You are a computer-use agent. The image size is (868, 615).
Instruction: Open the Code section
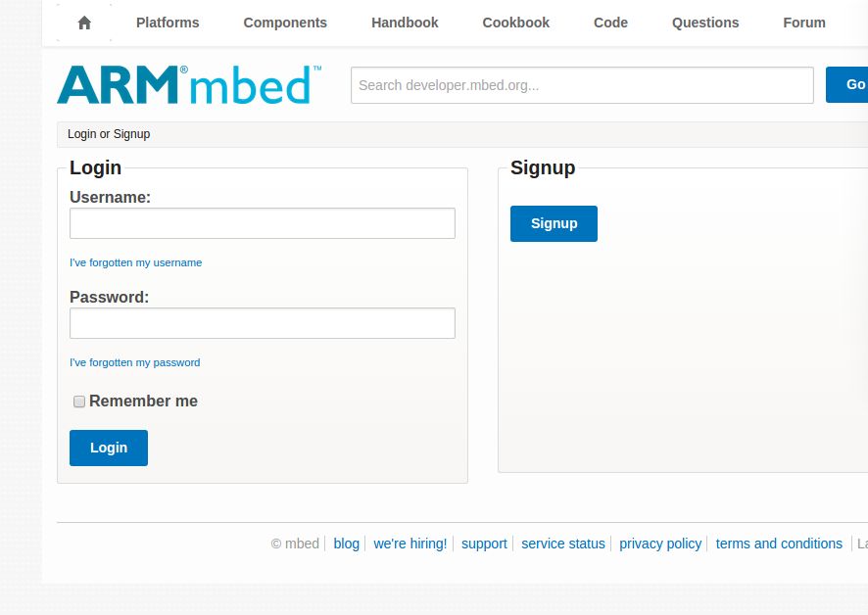point(610,23)
